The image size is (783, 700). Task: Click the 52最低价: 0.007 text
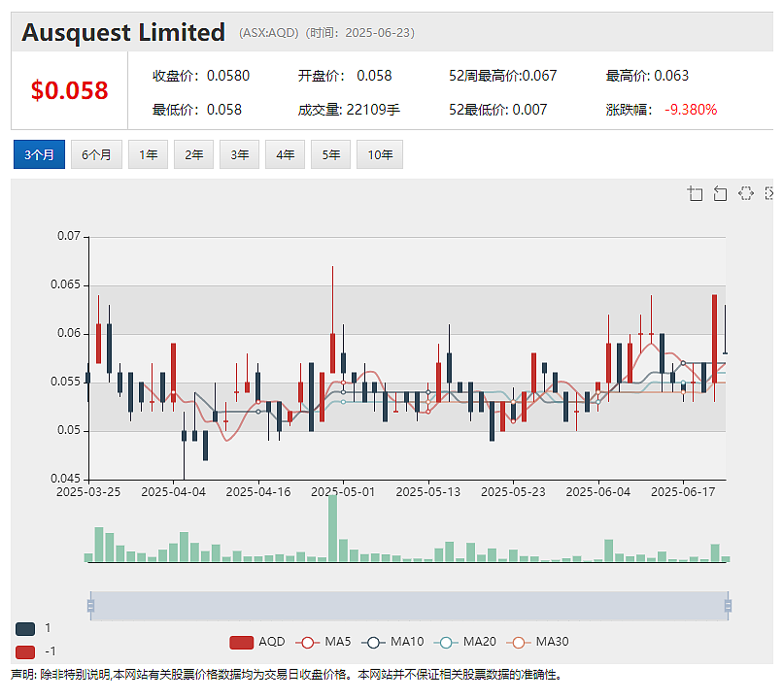pyautogui.click(x=497, y=110)
